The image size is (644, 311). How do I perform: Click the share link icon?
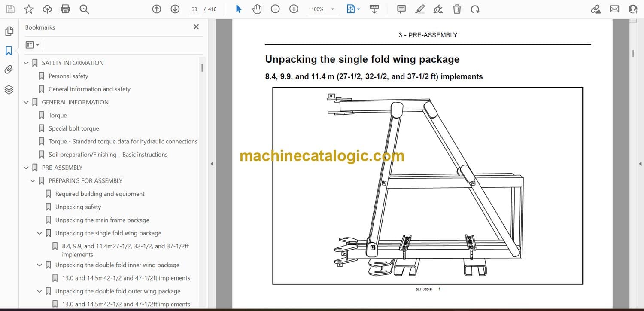[x=596, y=9]
